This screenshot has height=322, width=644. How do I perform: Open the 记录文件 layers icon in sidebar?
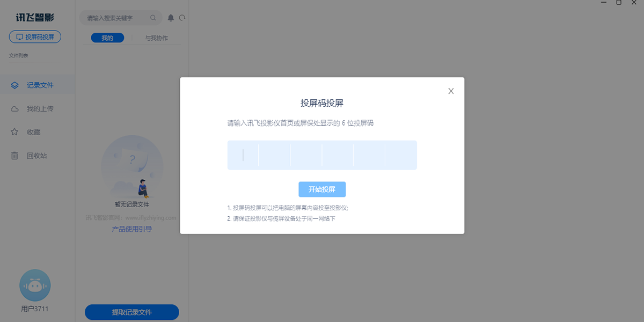tap(15, 85)
